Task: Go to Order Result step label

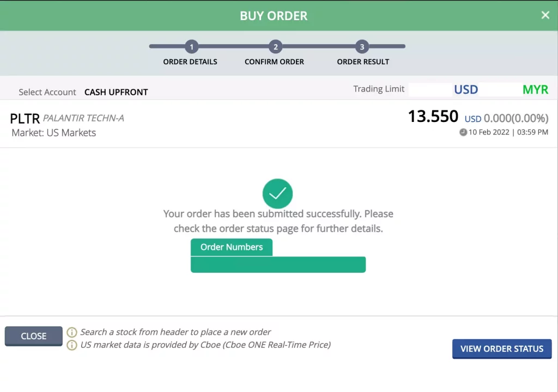Action: [363, 62]
